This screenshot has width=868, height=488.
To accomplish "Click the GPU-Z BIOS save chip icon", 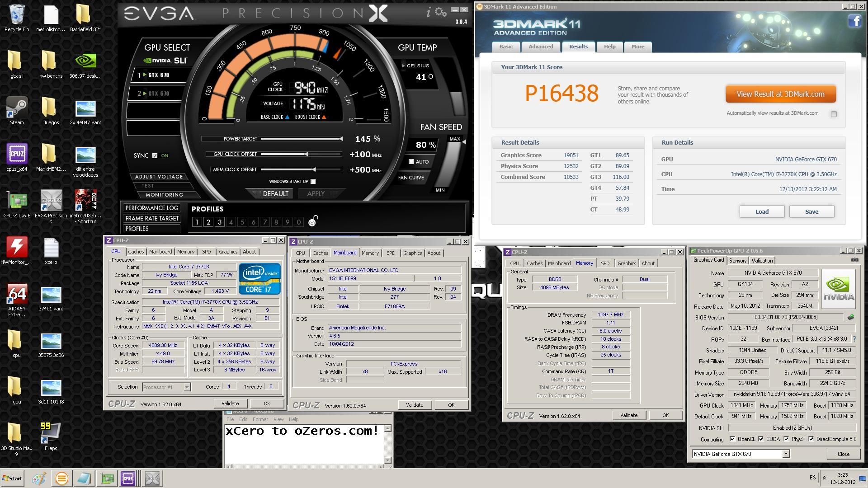I will click(x=850, y=317).
